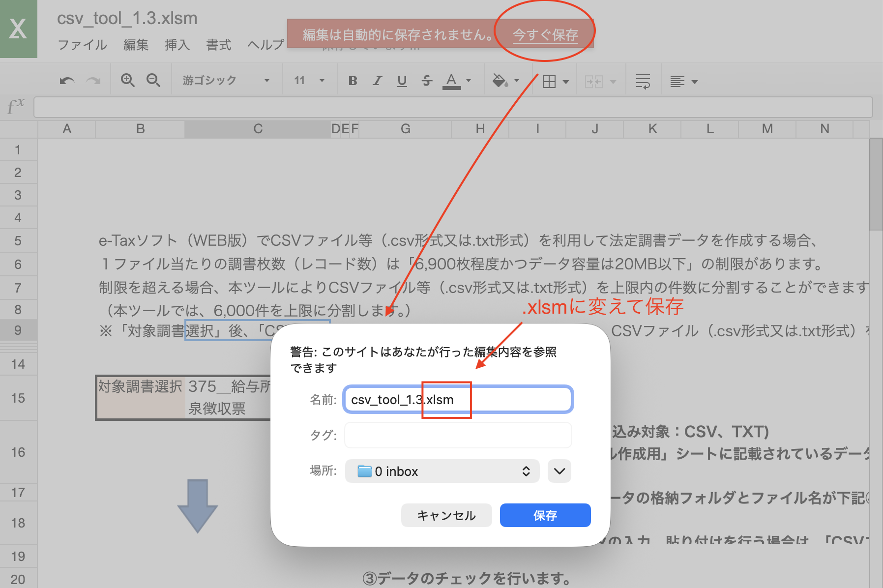The width and height of the screenshot is (883, 588).
Task: Click the zoom in magnifier icon
Action: click(128, 81)
